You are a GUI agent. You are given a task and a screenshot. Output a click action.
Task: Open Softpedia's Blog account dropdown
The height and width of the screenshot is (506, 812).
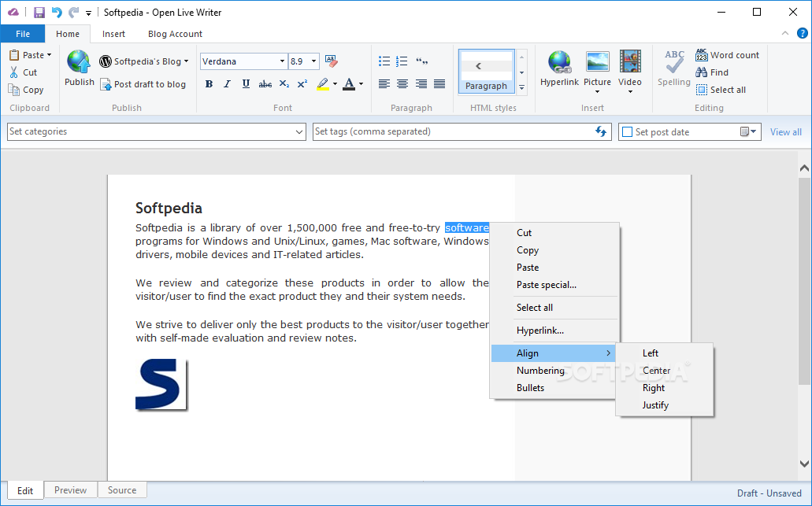pyautogui.click(x=144, y=61)
